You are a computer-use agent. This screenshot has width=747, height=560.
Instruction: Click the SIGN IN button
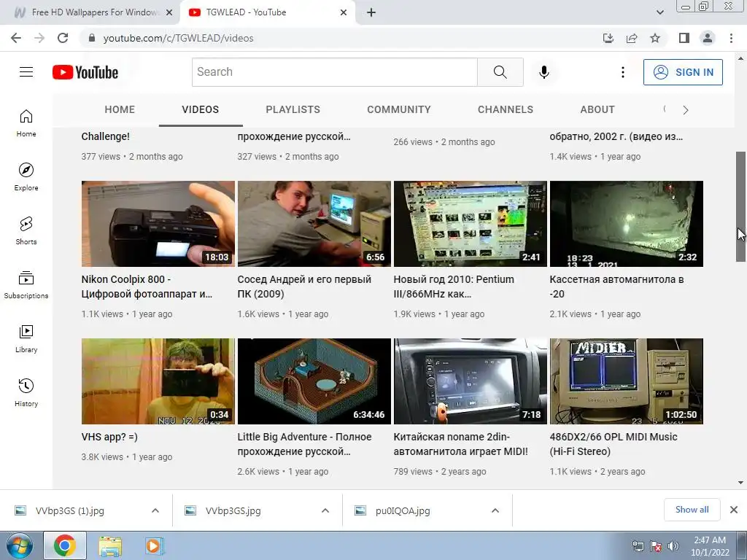[683, 72]
